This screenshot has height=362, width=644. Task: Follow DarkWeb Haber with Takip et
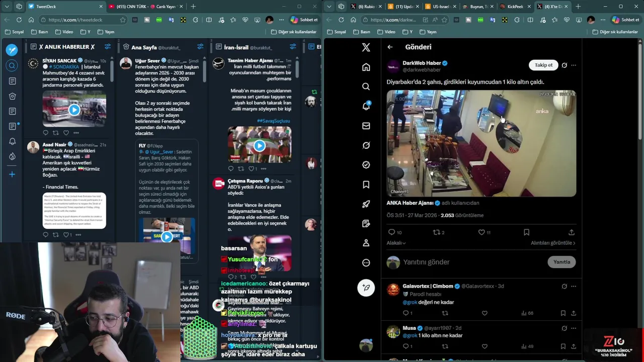click(543, 65)
